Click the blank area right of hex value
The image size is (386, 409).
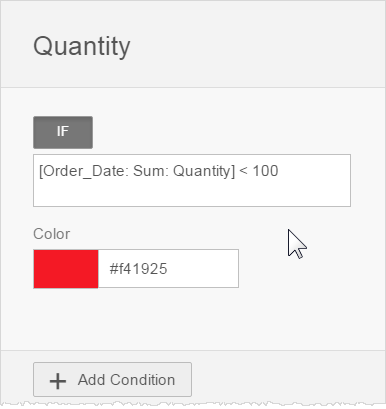pyautogui.click(x=203, y=269)
